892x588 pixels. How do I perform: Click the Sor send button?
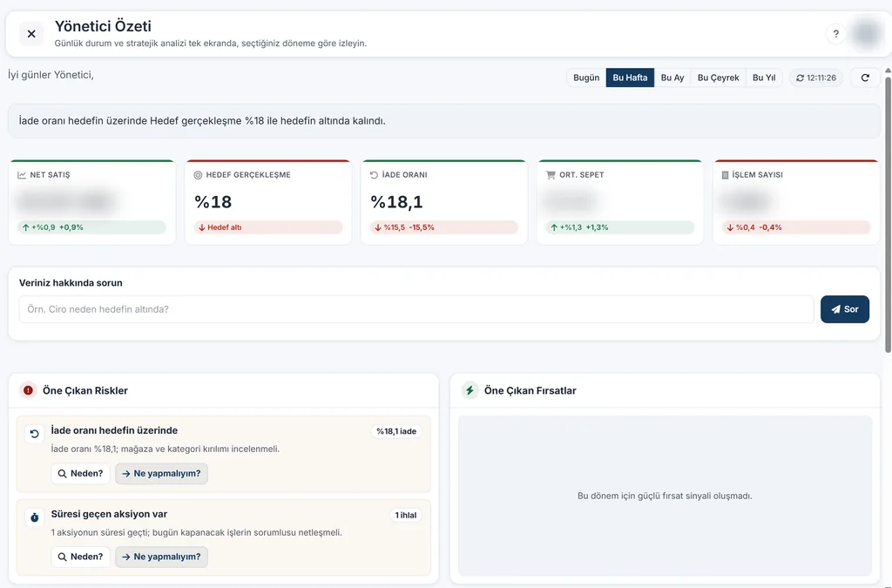pos(845,309)
